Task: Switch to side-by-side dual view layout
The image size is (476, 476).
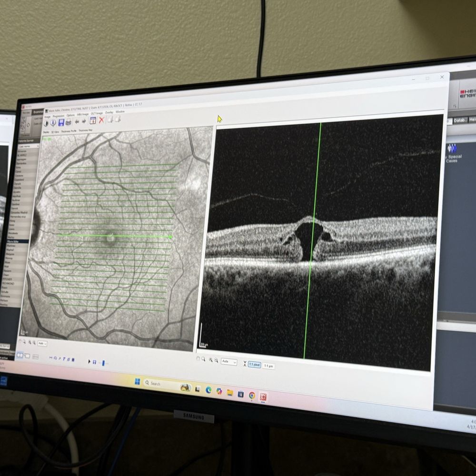Action: pos(20,355)
